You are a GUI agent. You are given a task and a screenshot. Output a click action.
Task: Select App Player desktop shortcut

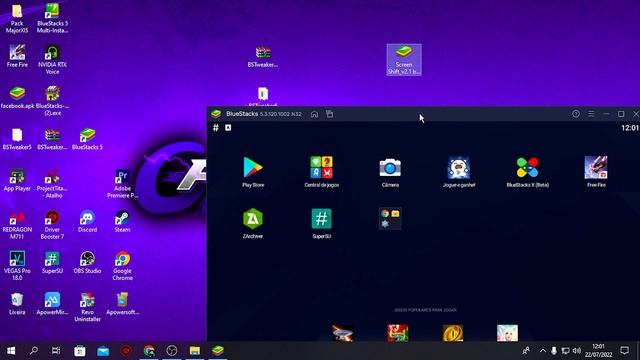coord(17,180)
